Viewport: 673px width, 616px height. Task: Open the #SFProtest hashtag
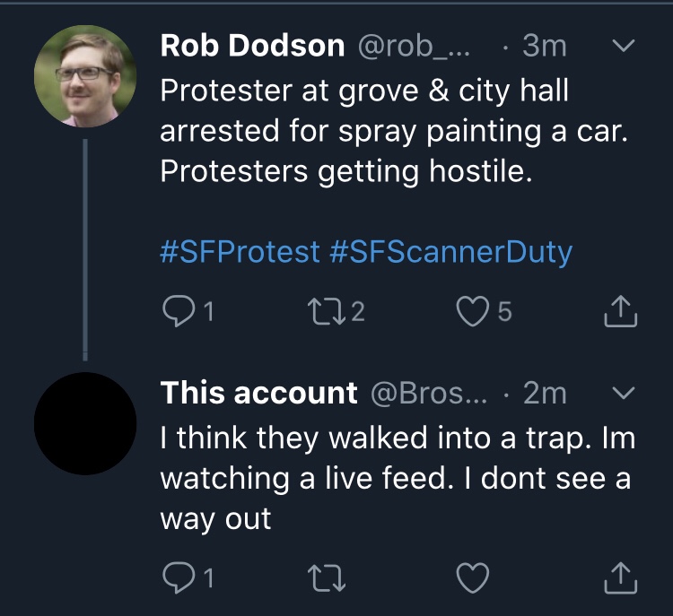tap(240, 252)
